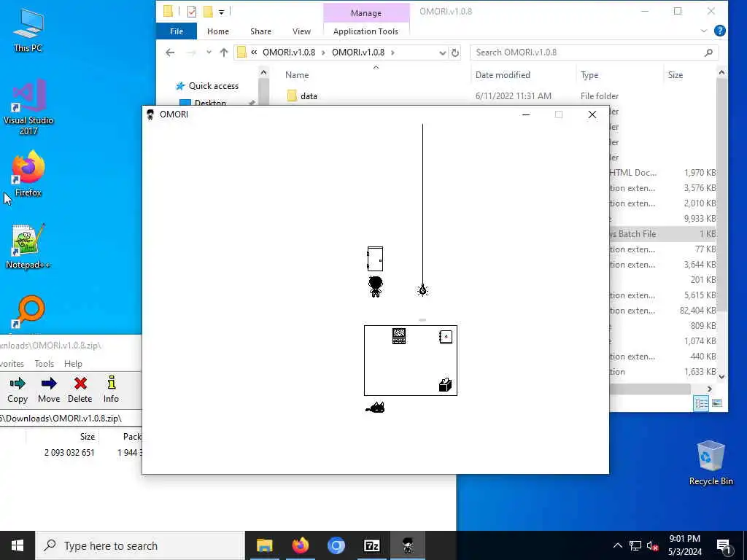747x560 pixels.
Task: Open Notepad++ desktop shortcut
Action: coord(28,246)
